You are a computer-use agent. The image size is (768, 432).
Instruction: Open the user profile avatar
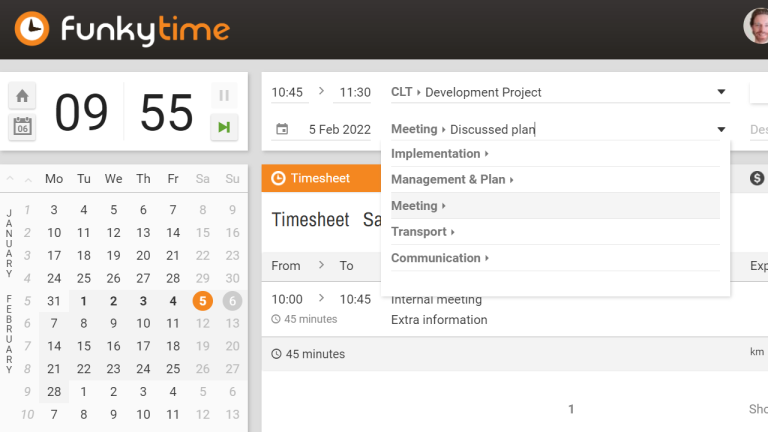point(757,27)
